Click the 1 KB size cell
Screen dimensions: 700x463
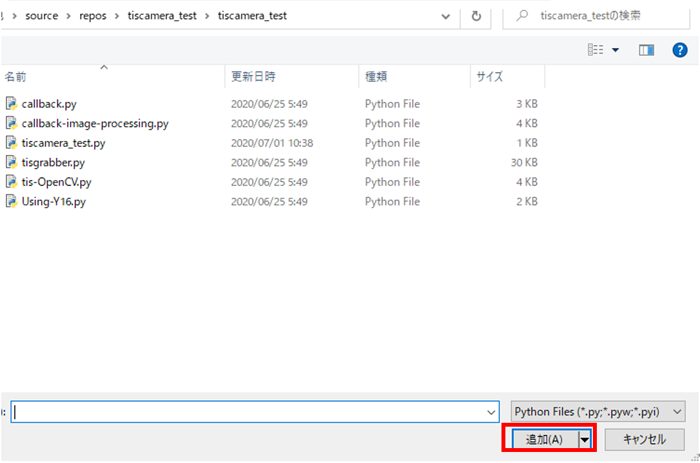click(x=527, y=143)
